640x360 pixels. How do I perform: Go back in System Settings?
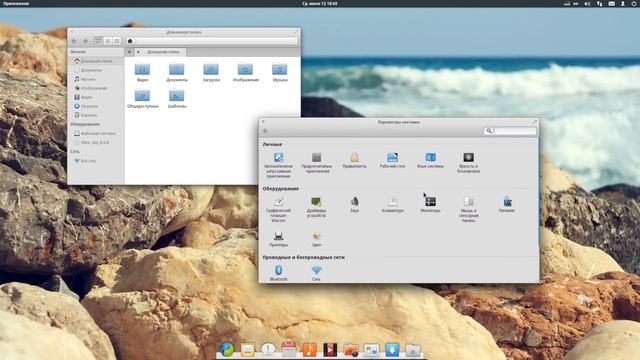[x=265, y=131]
